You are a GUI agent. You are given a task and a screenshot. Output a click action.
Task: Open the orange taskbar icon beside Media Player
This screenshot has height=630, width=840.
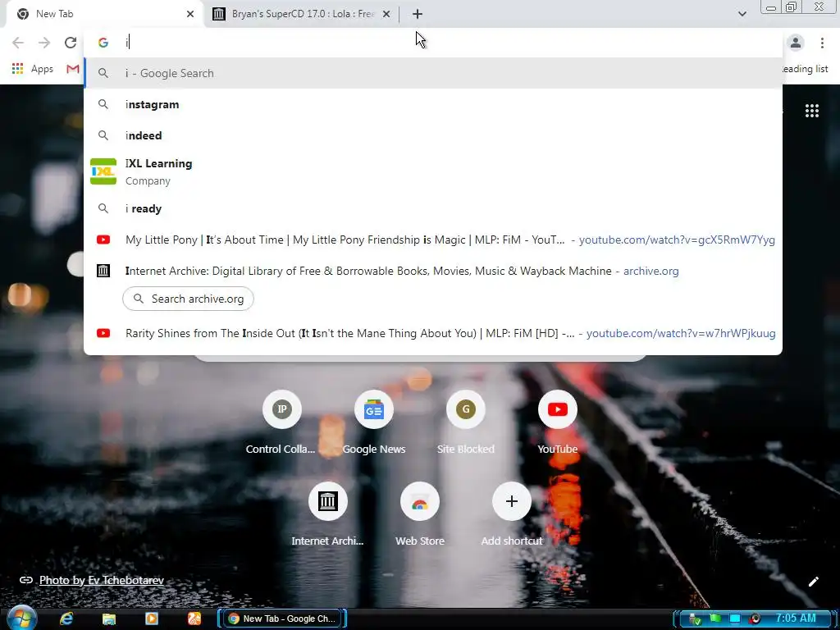pos(194,619)
